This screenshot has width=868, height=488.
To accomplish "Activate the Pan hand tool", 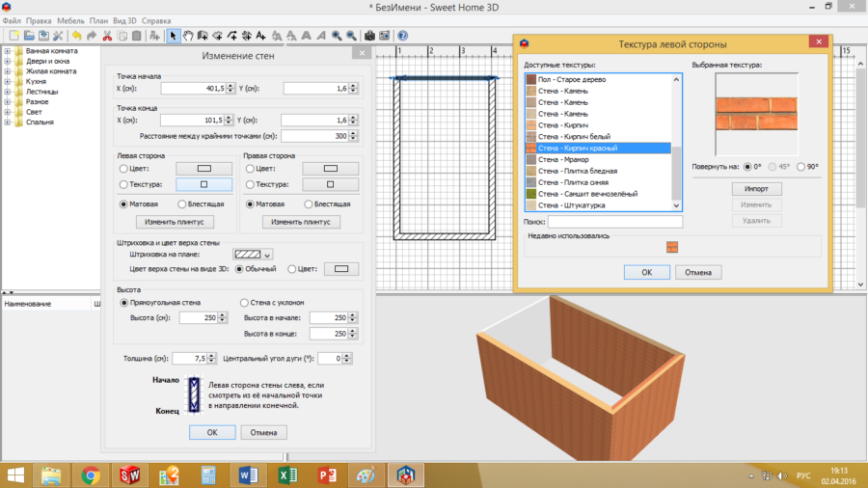I will tap(188, 36).
